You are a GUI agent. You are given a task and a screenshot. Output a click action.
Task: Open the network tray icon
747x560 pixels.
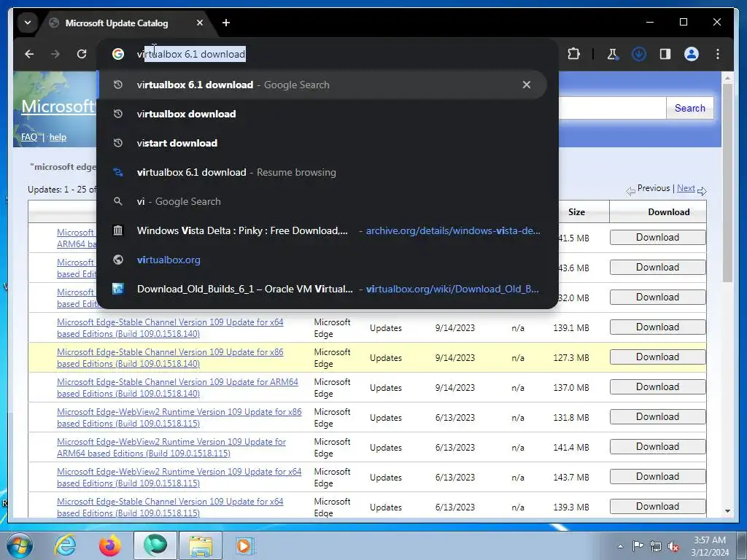pyautogui.click(x=656, y=546)
